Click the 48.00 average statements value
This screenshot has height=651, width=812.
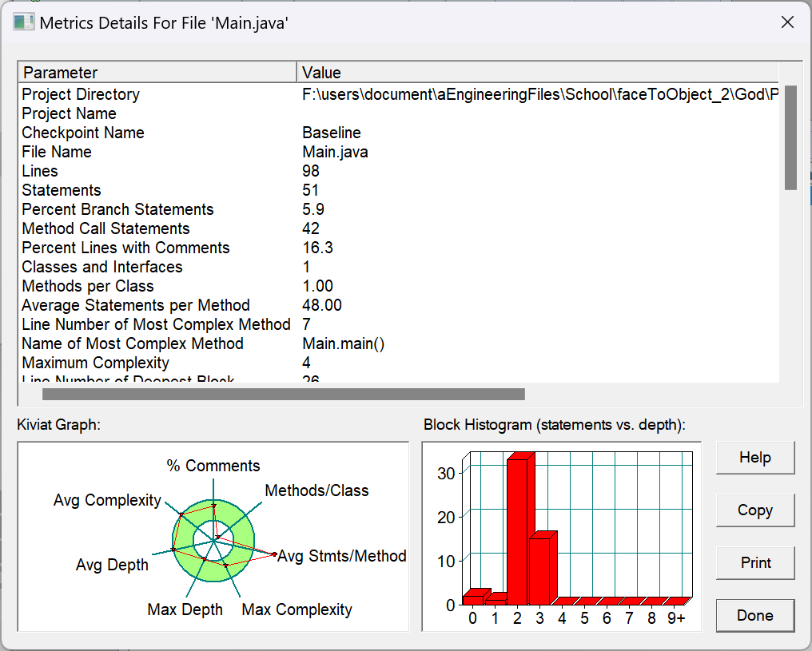coord(322,305)
